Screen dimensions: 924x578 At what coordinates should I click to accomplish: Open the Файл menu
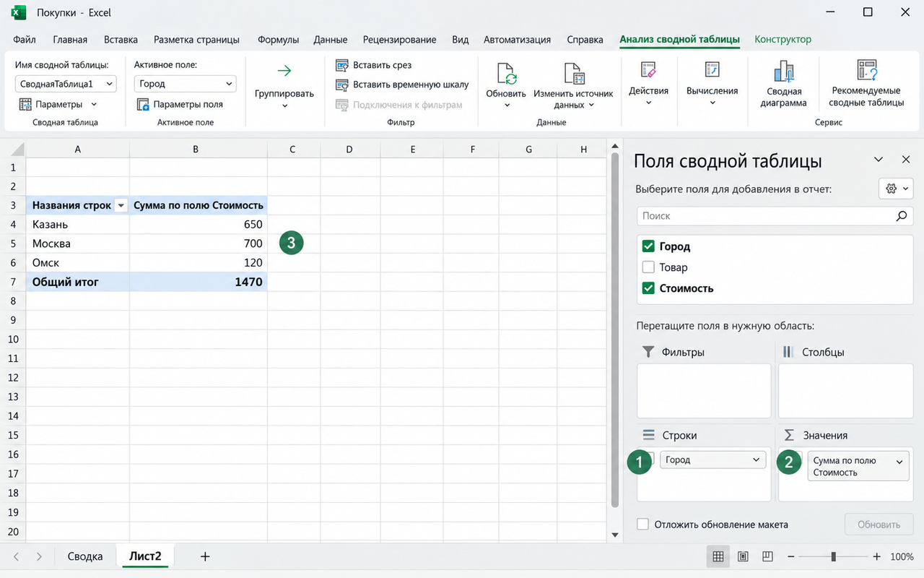25,40
